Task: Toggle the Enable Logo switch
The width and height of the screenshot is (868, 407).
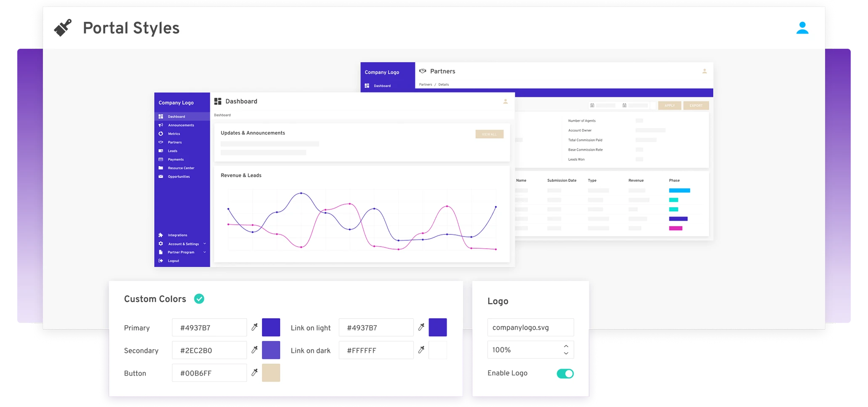Action: (x=565, y=373)
